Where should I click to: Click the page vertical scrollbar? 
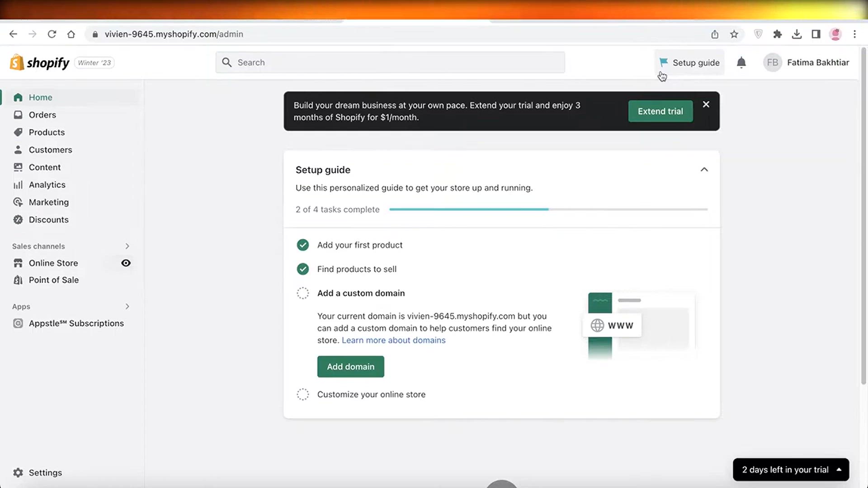click(863, 216)
